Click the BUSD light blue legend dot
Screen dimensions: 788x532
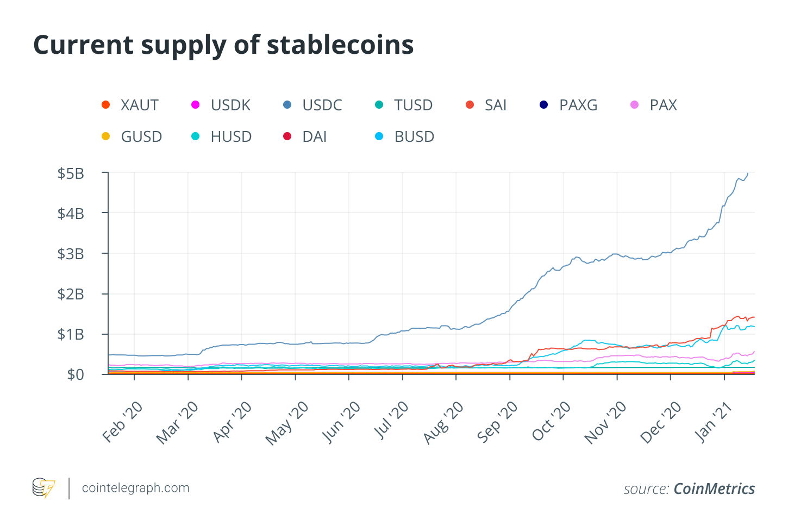[x=379, y=136]
